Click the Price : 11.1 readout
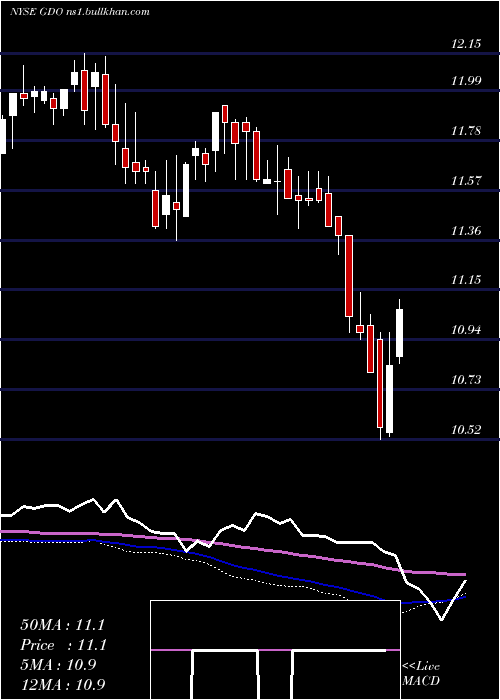The height and width of the screenshot is (700, 500). point(62,645)
